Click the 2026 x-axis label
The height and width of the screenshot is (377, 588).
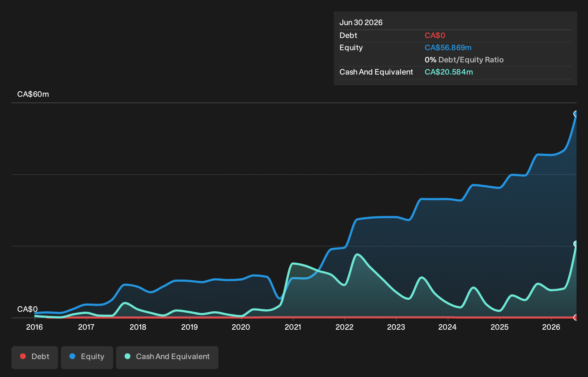click(x=551, y=327)
